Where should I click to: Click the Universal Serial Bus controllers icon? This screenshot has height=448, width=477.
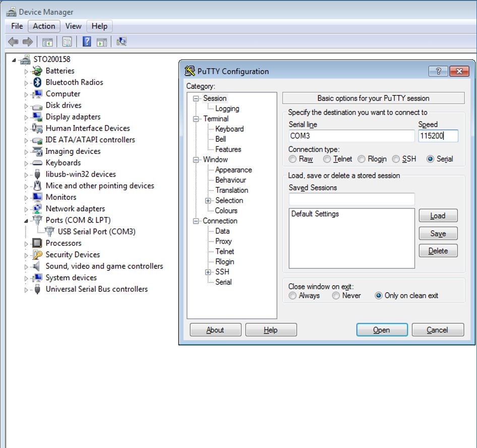tap(37, 289)
